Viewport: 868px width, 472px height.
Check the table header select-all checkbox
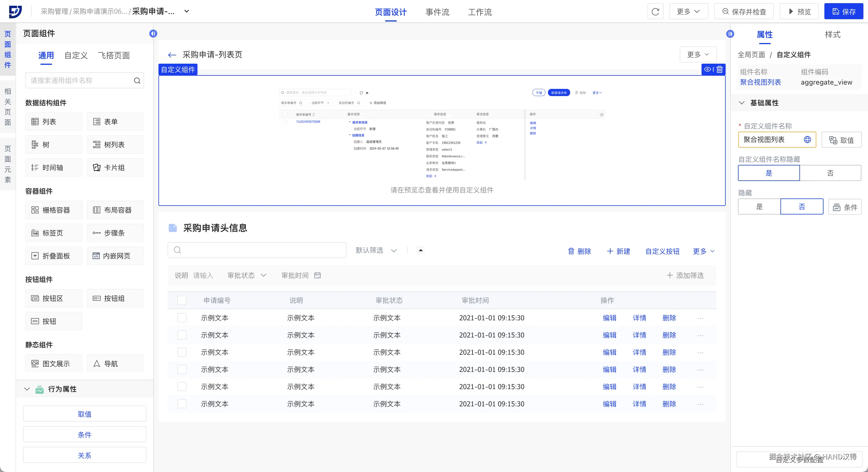(182, 300)
